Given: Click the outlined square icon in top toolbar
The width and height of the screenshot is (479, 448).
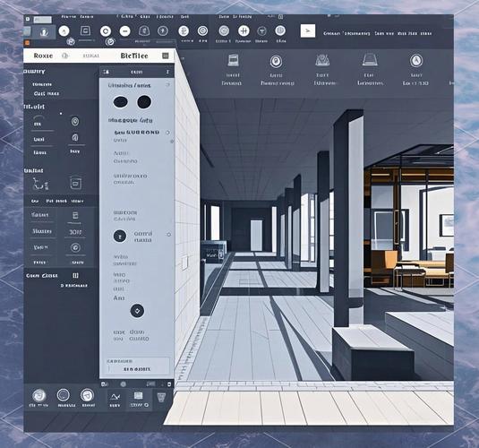Looking at the screenshot, I should 85,30.
